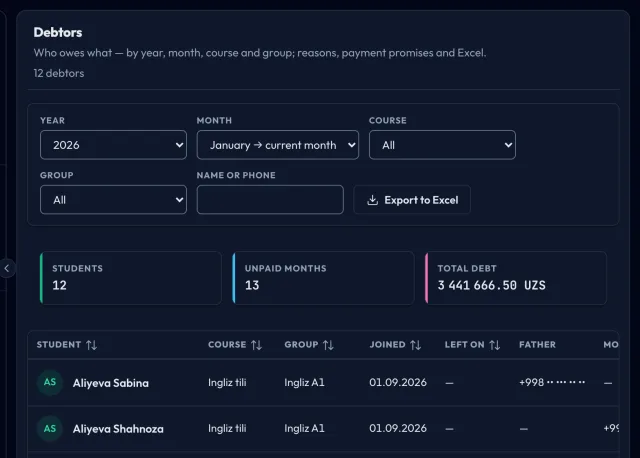Click the Unpaid Months card showing 13
The width and height of the screenshot is (640, 458).
pos(323,278)
